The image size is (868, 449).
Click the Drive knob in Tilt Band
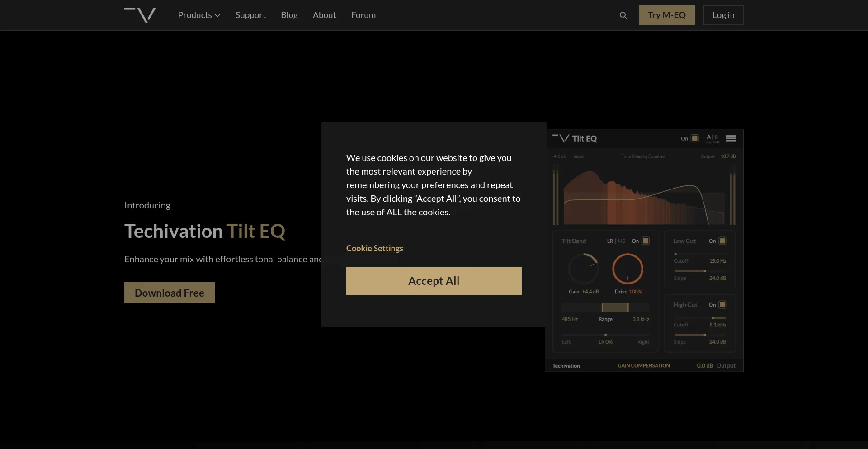pyautogui.click(x=627, y=269)
